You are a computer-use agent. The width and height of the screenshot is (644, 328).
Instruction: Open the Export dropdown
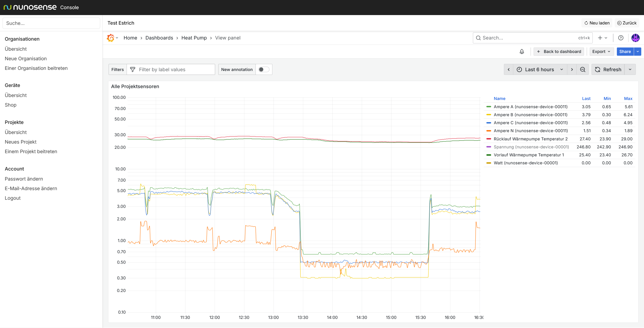tap(601, 52)
